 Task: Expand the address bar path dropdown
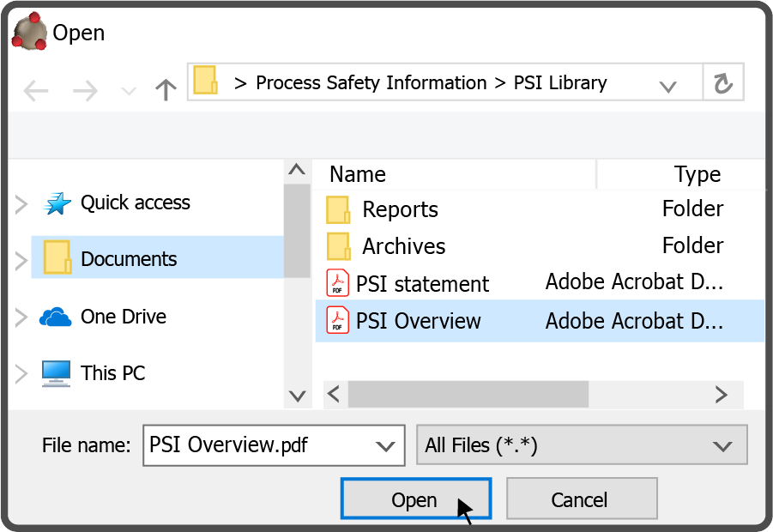(x=667, y=85)
